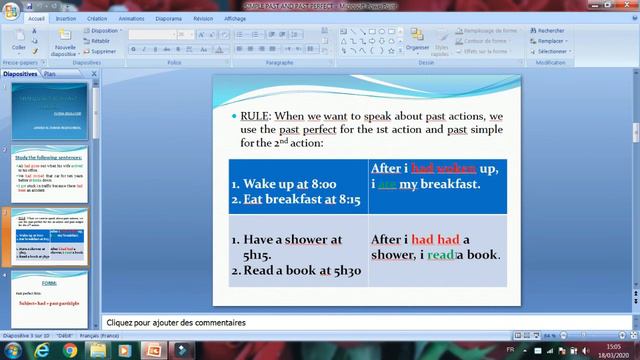Viewport: 640px width, 360px height.
Task: Expand the shapes gallery
Action: (x=400, y=51)
